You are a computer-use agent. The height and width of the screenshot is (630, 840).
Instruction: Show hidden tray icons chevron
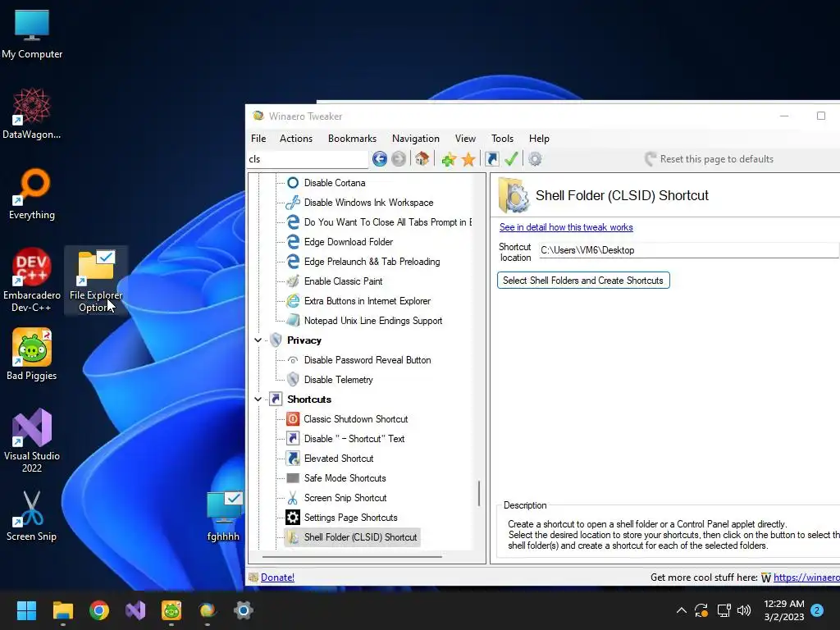point(682,610)
